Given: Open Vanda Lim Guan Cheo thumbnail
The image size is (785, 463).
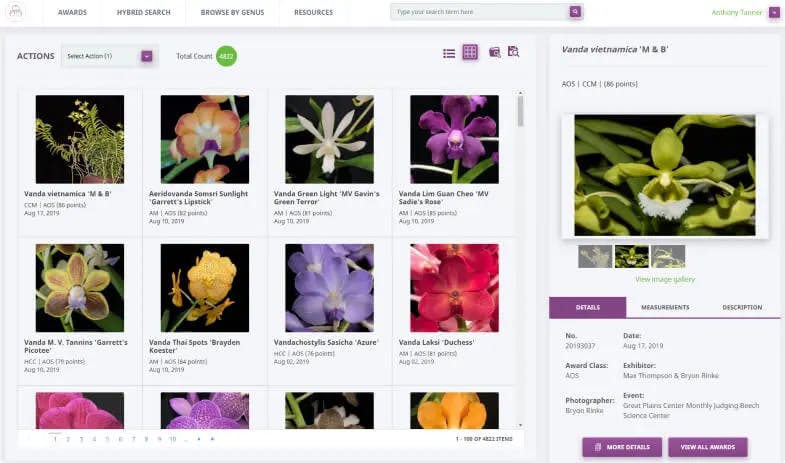Looking at the screenshot, I should click(x=454, y=139).
